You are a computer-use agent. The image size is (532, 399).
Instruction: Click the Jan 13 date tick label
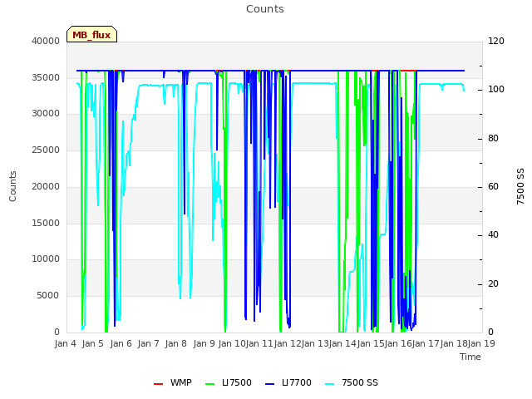[315, 343]
